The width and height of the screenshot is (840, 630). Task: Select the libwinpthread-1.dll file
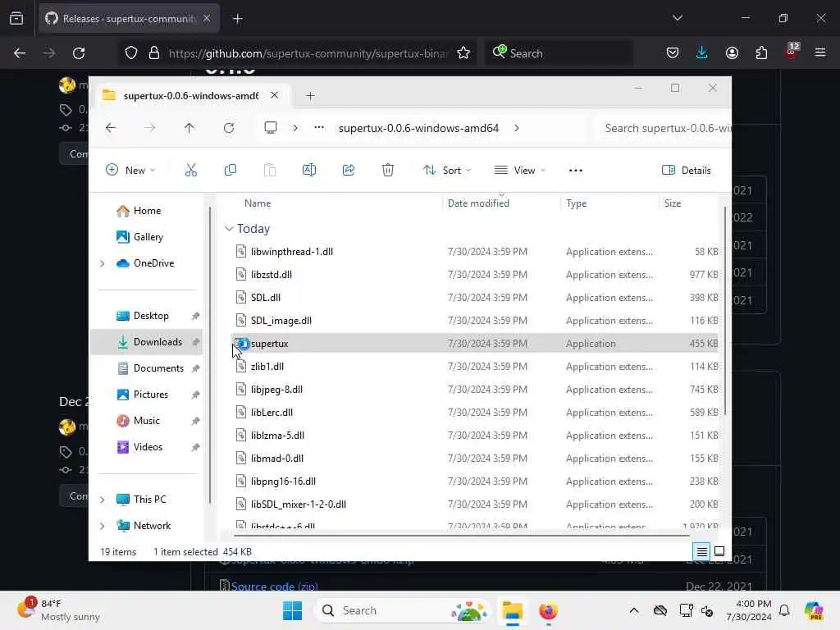474,251
